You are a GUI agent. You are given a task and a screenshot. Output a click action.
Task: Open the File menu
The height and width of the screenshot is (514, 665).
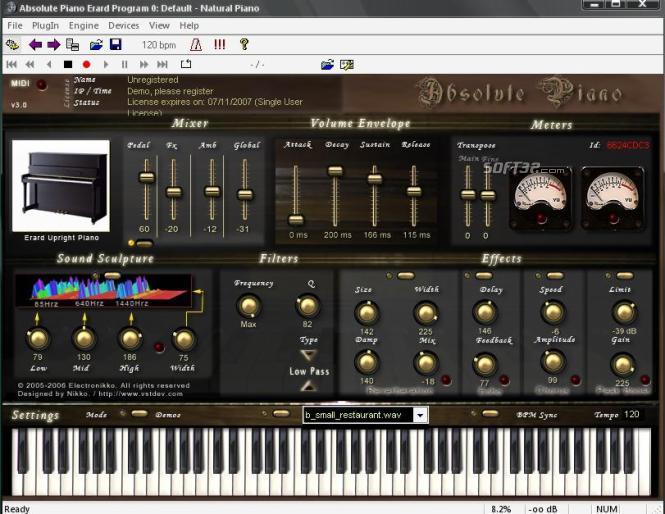pyautogui.click(x=14, y=25)
